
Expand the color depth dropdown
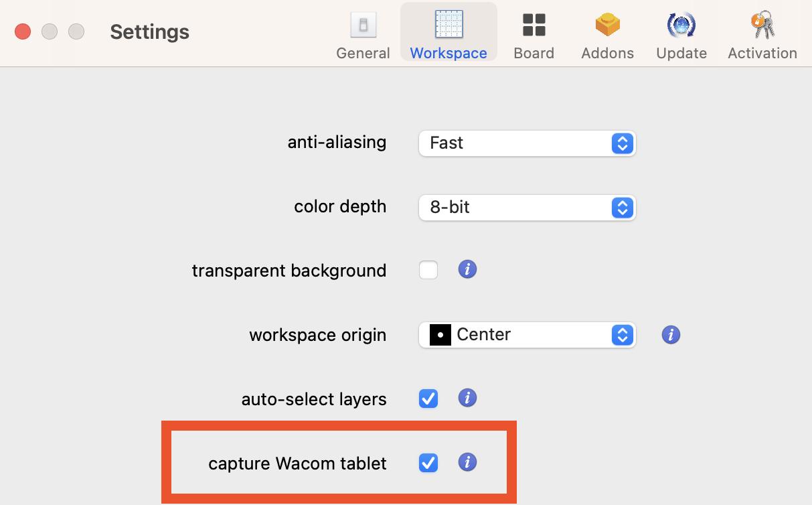(x=526, y=207)
